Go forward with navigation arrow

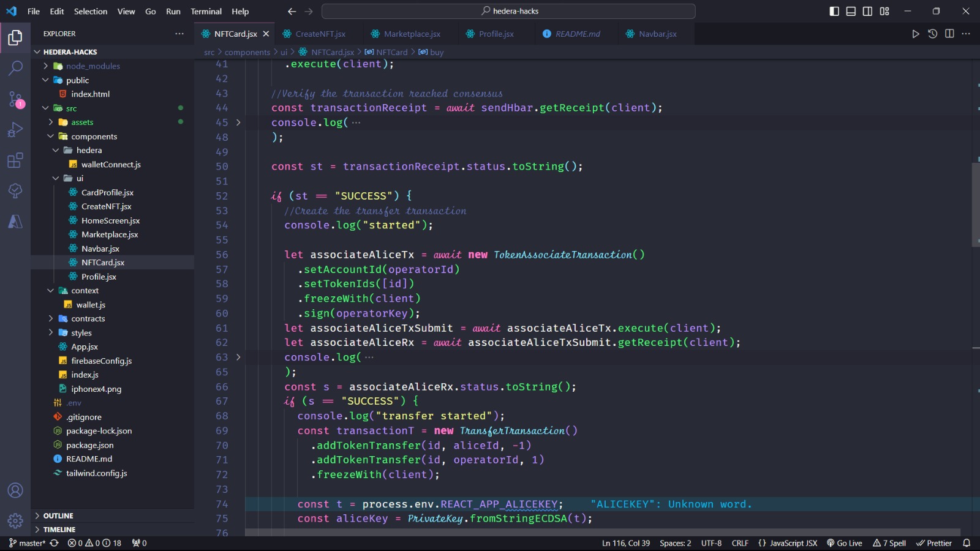309,11
